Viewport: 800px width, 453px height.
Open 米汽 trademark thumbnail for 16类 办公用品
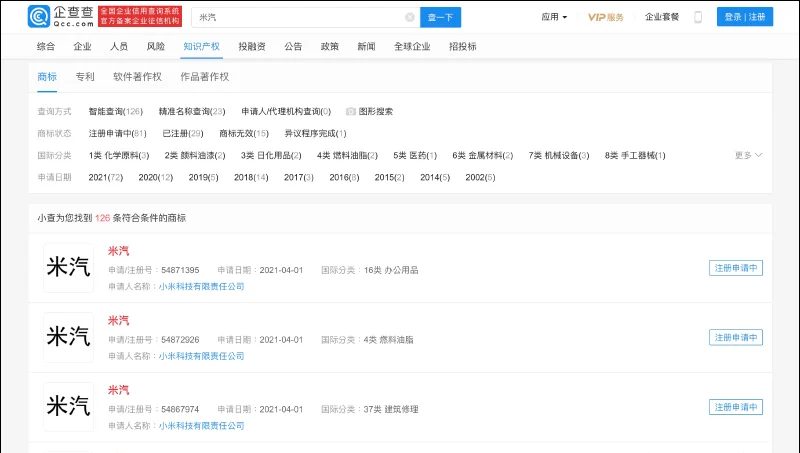pyautogui.click(x=68, y=268)
